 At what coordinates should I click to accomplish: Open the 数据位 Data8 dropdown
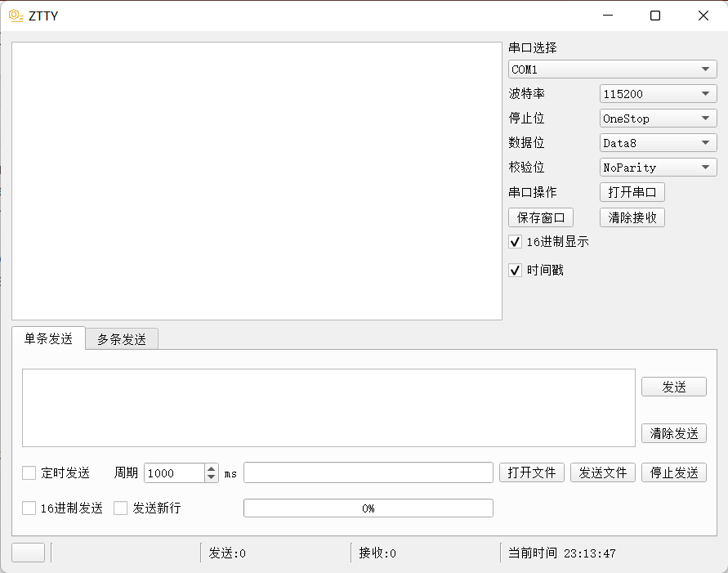click(x=657, y=142)
